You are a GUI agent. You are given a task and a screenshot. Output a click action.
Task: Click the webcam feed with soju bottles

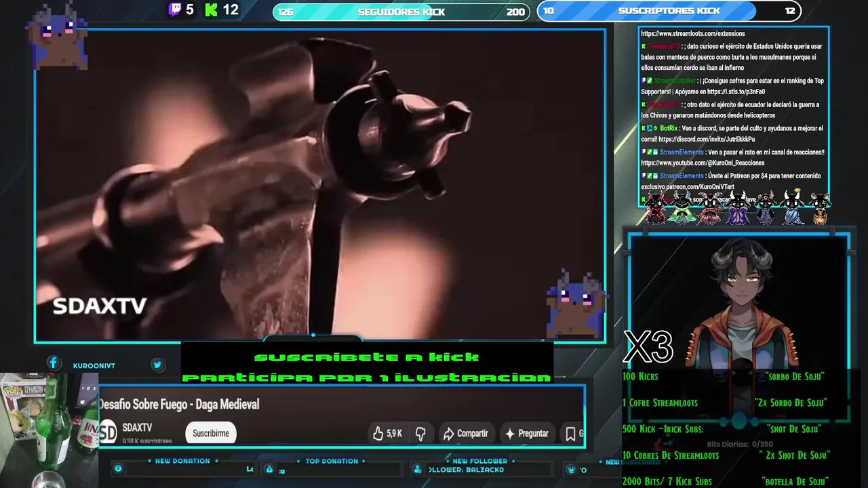[x=49, y=430]
